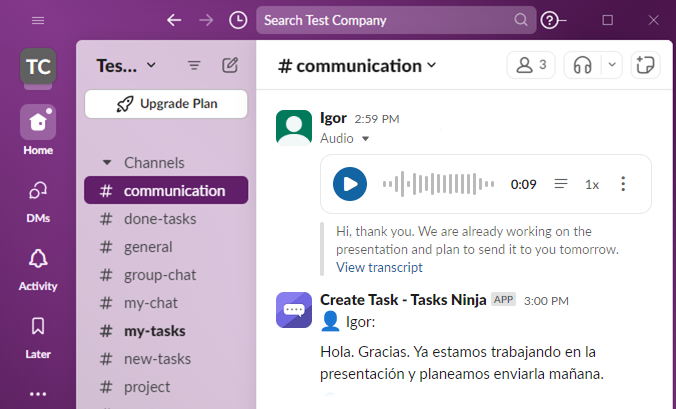The image size is (676, 409).
Task: Compose a new message with pencil icon
Action: pos(230,66)
